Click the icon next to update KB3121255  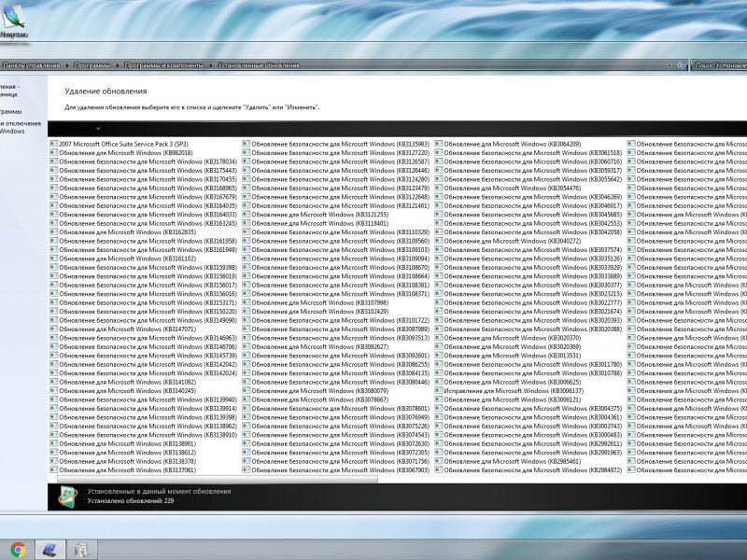pyautogui.click(x=246, y=215)
